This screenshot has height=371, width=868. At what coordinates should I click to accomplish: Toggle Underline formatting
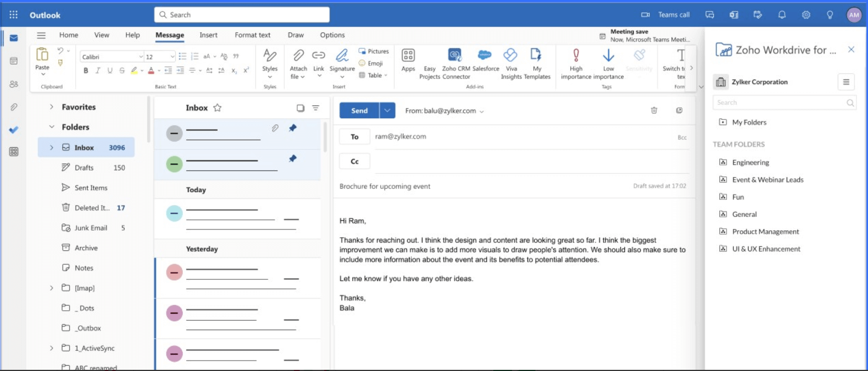click(x=110, y=70)
